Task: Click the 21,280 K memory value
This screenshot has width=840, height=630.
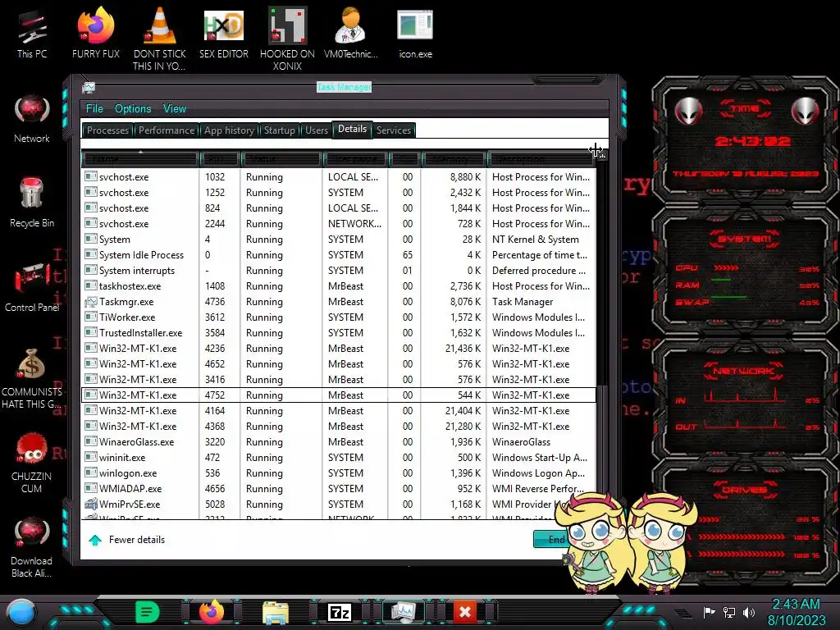Action: point(463,427)
